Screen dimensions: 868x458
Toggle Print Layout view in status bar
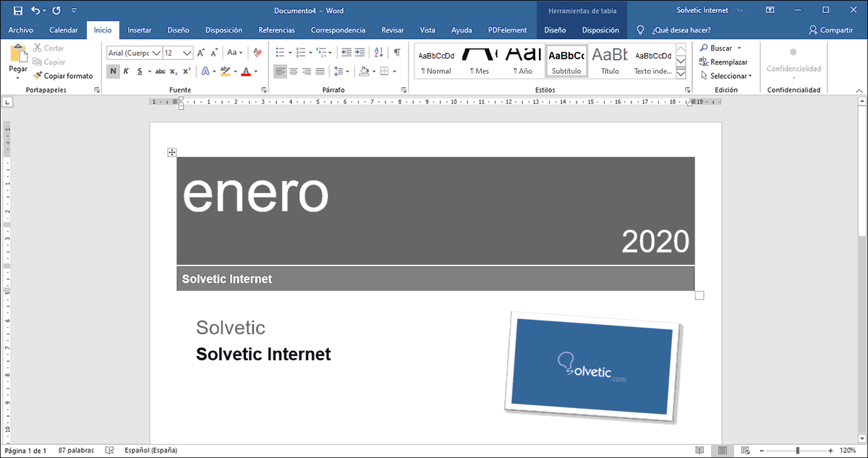point(721,450)
